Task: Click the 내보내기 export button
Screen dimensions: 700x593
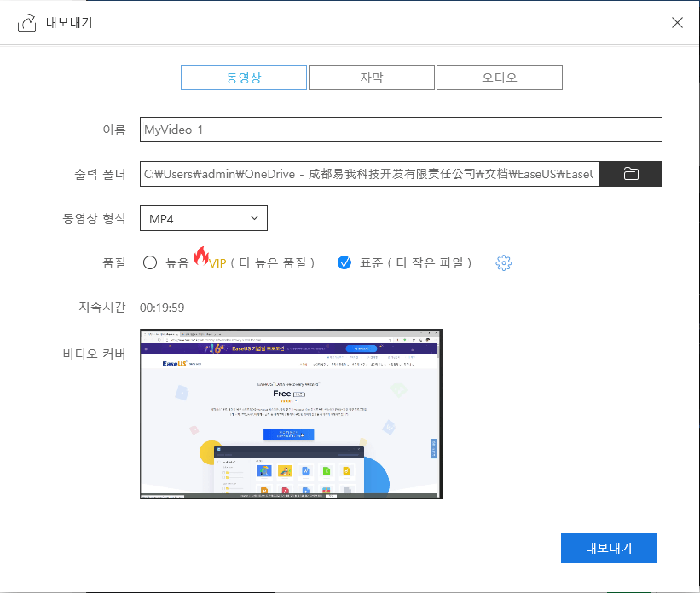Action: pos(608,548)
